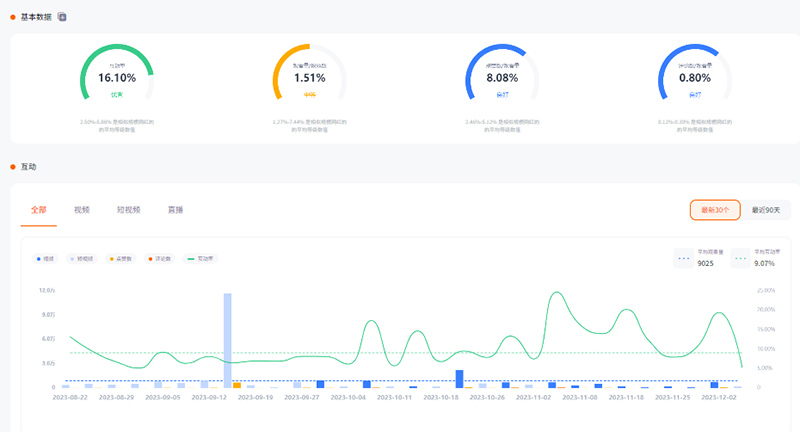Click the 平均观看量 dotted-line icon showing 9025
The image size is (800, 432).
[684, 259]
